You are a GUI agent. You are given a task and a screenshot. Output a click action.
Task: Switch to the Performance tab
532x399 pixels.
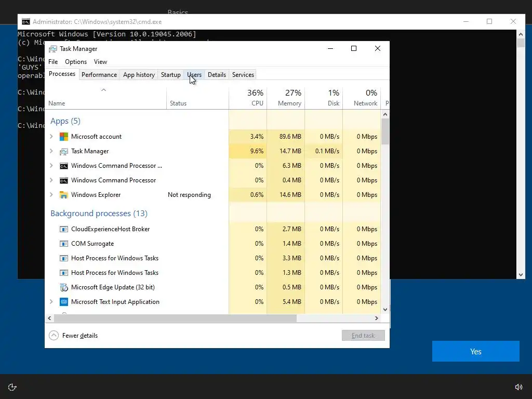(x=99, y=75)
